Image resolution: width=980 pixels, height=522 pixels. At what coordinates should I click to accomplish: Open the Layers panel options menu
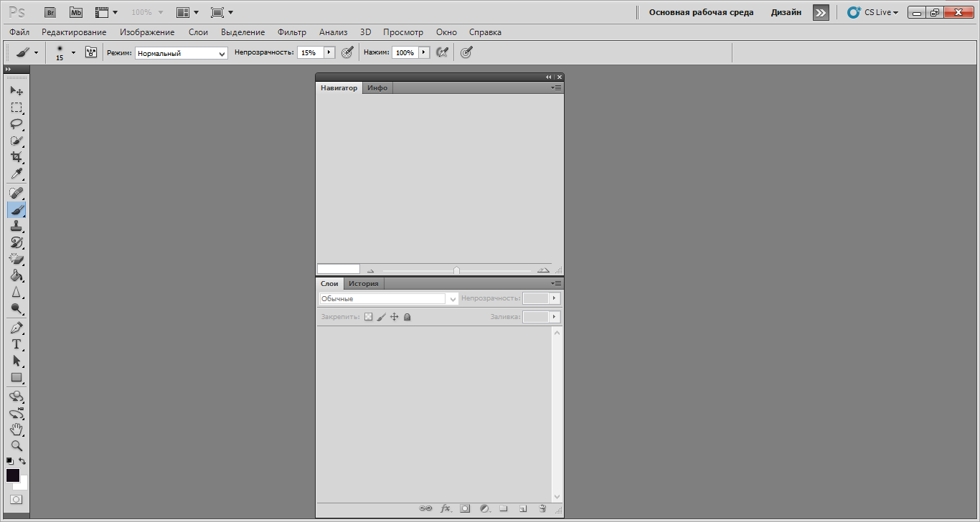[x=557, y=284]
